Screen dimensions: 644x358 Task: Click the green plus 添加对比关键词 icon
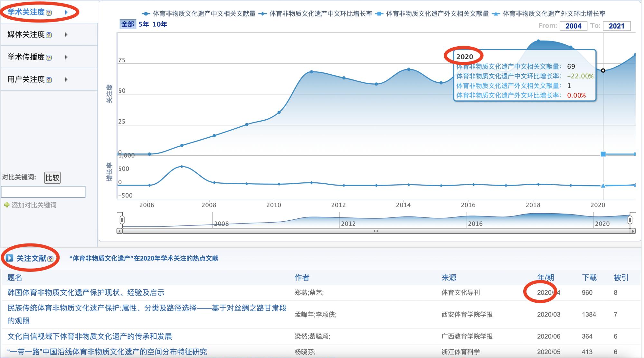pos(6,205)
